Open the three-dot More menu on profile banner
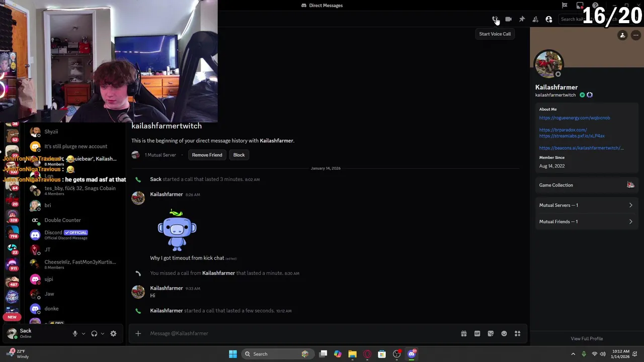The width and height of the screenshot is (644, 362). 636,35
